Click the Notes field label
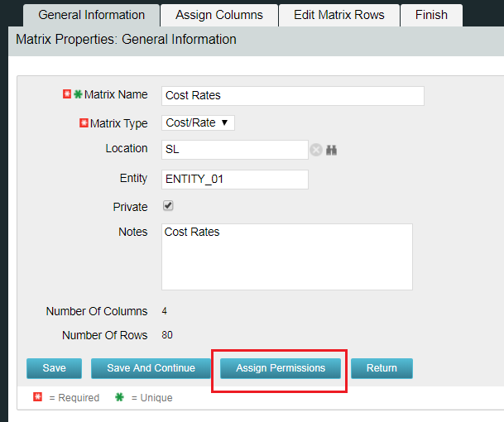The image size is (504, 422). click(132, 232)
